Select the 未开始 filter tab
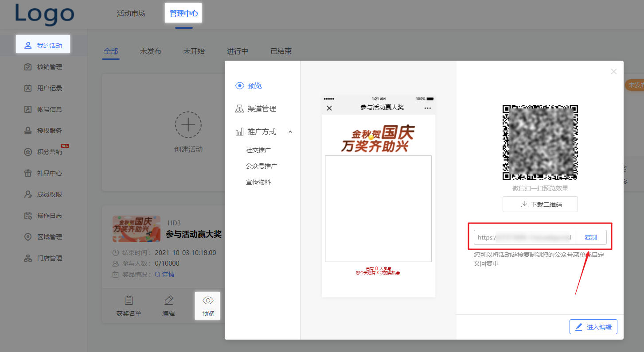 tap(194, 51)
